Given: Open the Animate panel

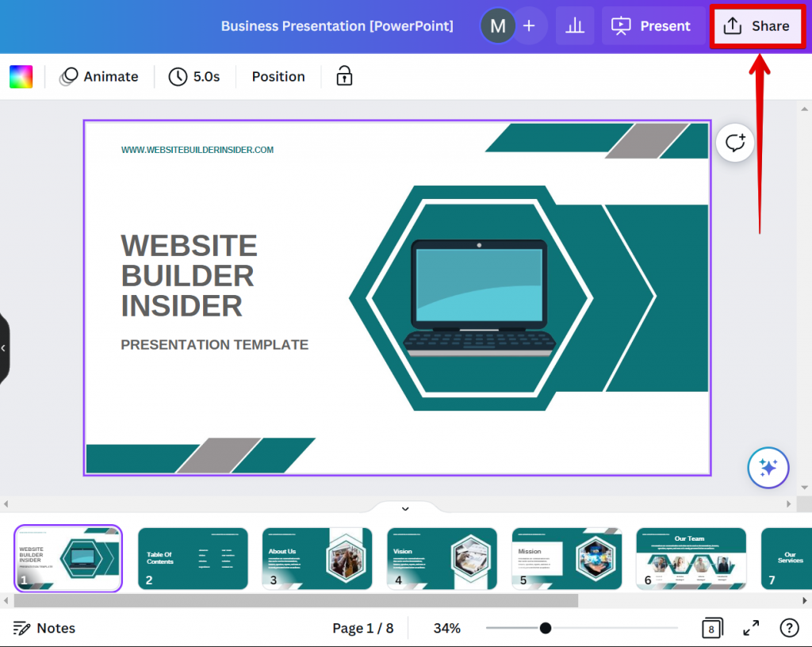Looking at the screenshot, I should 101,76.
